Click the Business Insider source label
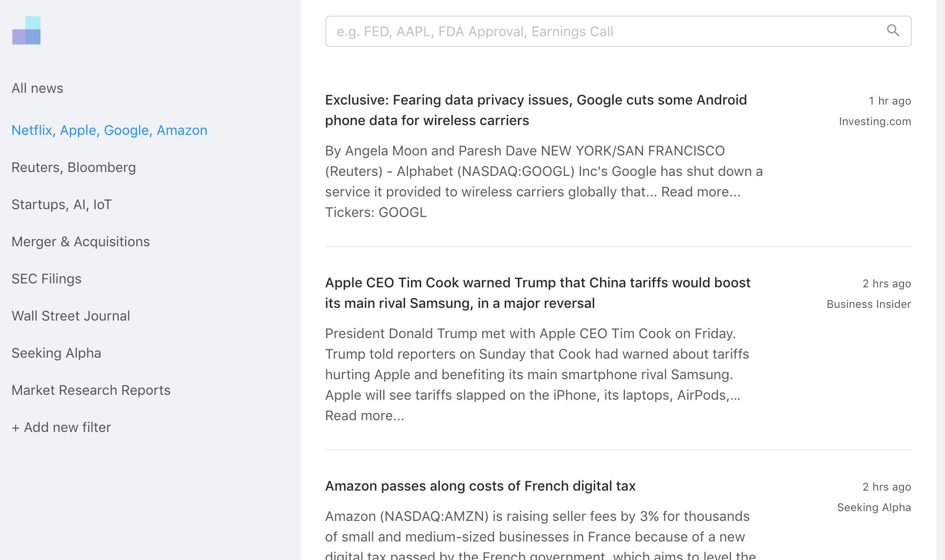Screen dimensions: 945x560 tap(868, 304)
